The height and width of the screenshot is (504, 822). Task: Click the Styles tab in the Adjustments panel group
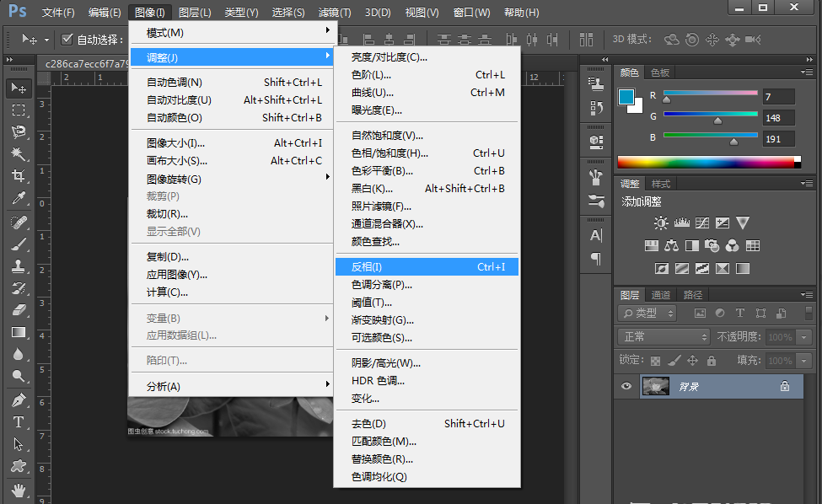661,183
